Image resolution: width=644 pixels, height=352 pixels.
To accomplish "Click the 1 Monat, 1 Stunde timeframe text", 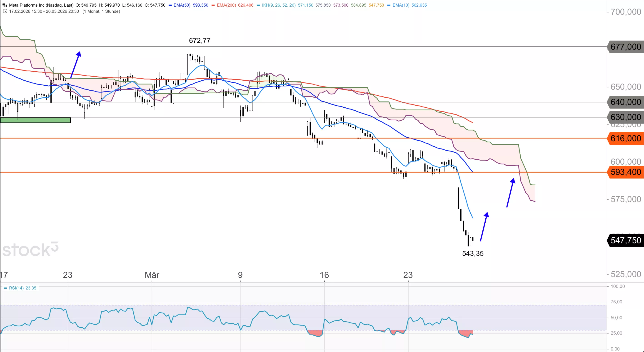I will pyautogui.click(x=101, y=11).
